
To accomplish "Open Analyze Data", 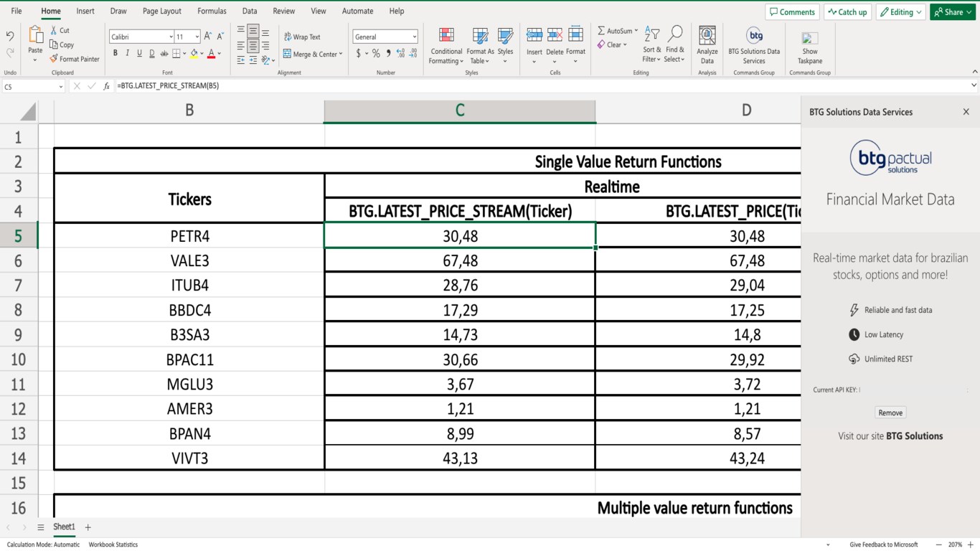I will (x=707, y=45).
